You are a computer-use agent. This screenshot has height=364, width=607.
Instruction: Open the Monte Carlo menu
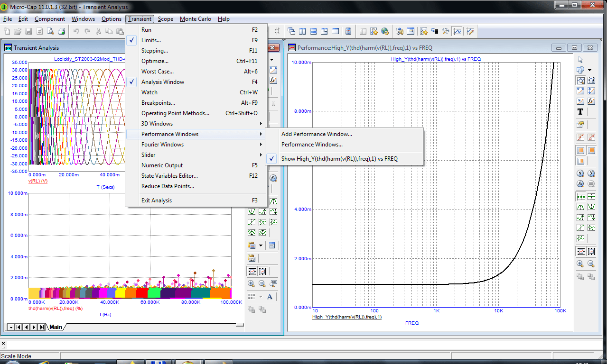[x=196, y=19]
